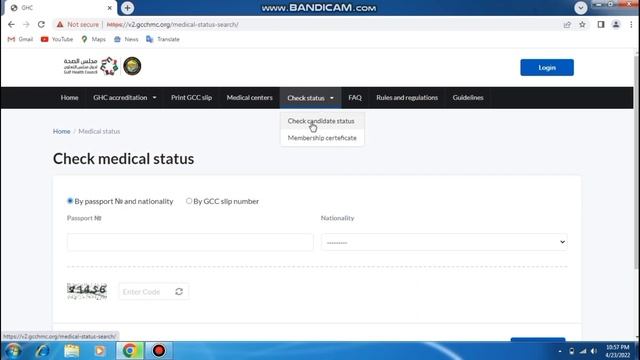Open the Chrome three-dot menu
Screen dimensions: 640x360
coord(631,25)
